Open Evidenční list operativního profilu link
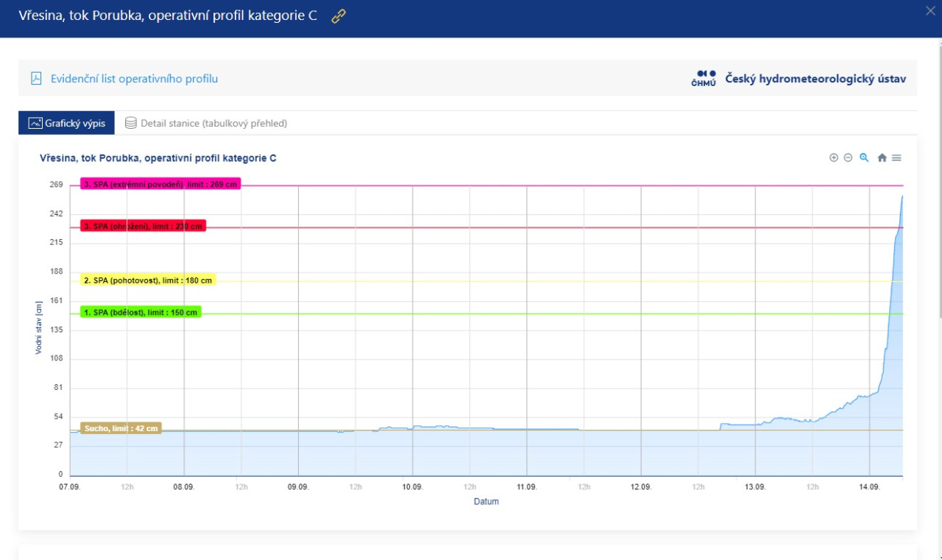 pyautogui.click(x=134, y=79)
